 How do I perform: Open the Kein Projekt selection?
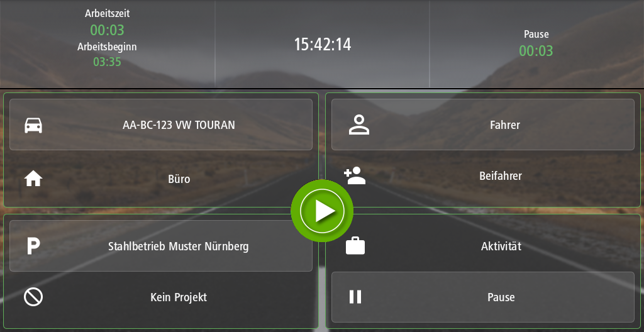pyautogui.click(x=161, y=297)
